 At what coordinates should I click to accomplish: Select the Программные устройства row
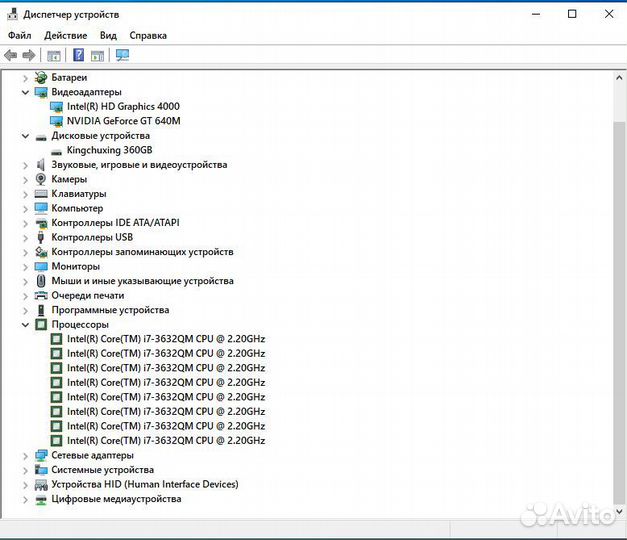[x=110, y=310]
